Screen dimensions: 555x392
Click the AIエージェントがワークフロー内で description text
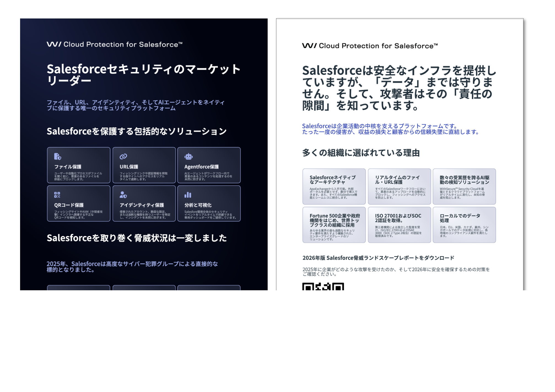(208, 176)
